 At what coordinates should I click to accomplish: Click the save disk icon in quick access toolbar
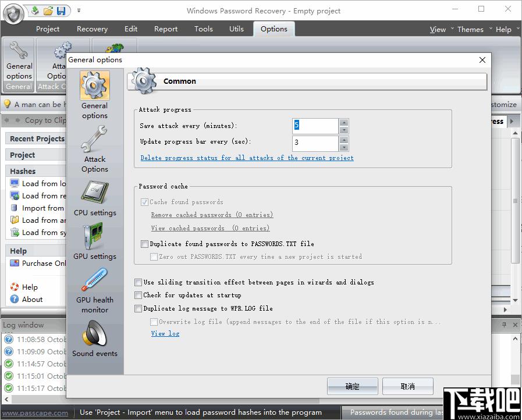(x=61, y=11)
